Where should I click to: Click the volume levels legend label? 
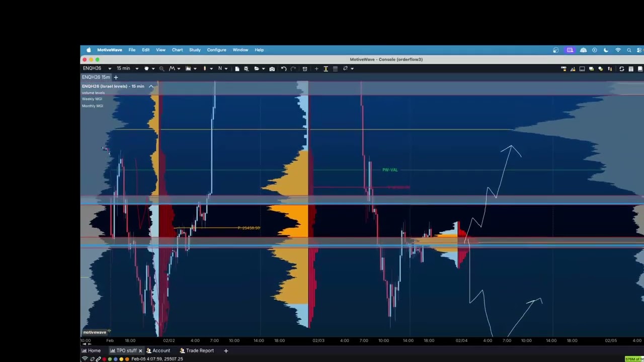point(94,93)
